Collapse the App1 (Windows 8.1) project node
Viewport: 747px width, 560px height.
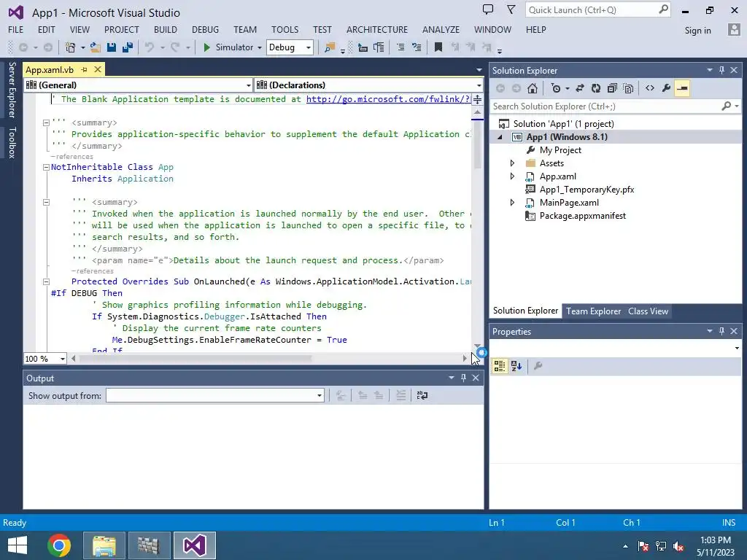pos(500,137)
